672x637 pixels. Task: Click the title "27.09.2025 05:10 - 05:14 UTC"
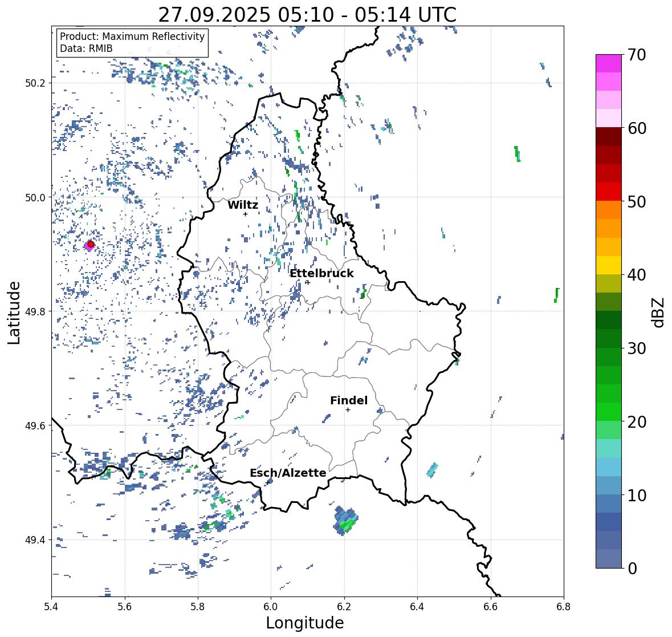307,15
